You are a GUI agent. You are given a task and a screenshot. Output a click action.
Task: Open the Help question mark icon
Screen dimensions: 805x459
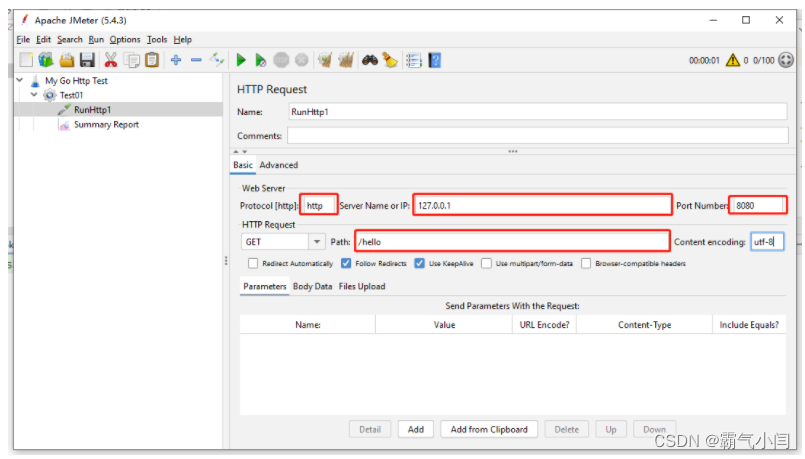pyautogui.click(x=435, y=61)
